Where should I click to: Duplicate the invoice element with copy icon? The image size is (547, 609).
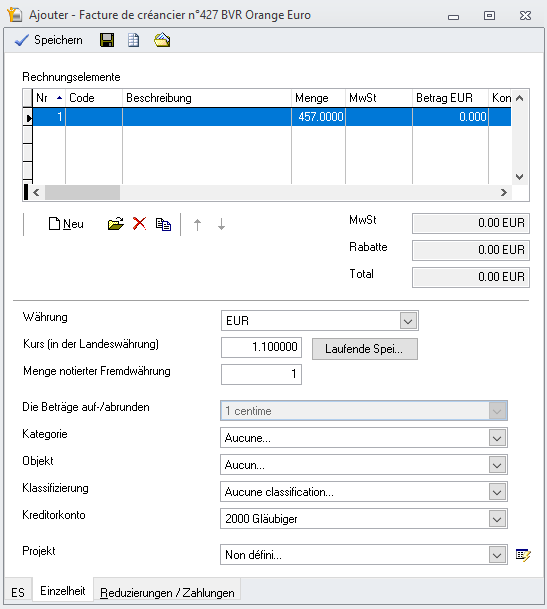pyautogui.click(x=163, y=224)
